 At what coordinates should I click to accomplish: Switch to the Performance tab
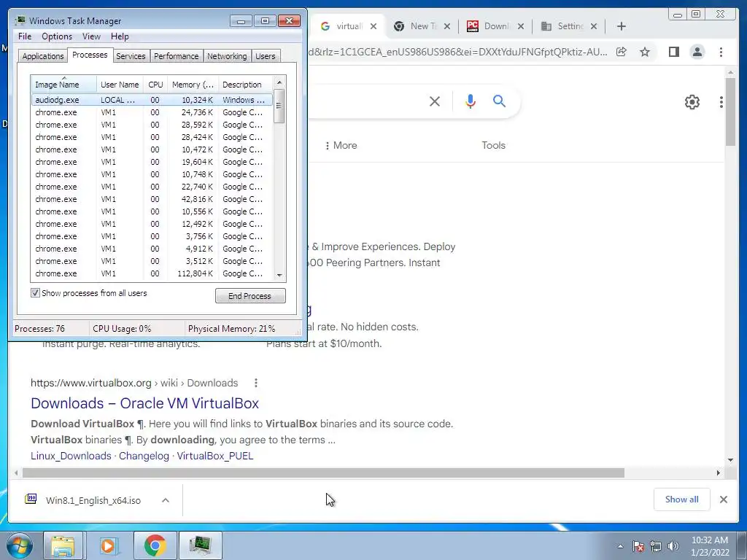[x=176, y=56]
